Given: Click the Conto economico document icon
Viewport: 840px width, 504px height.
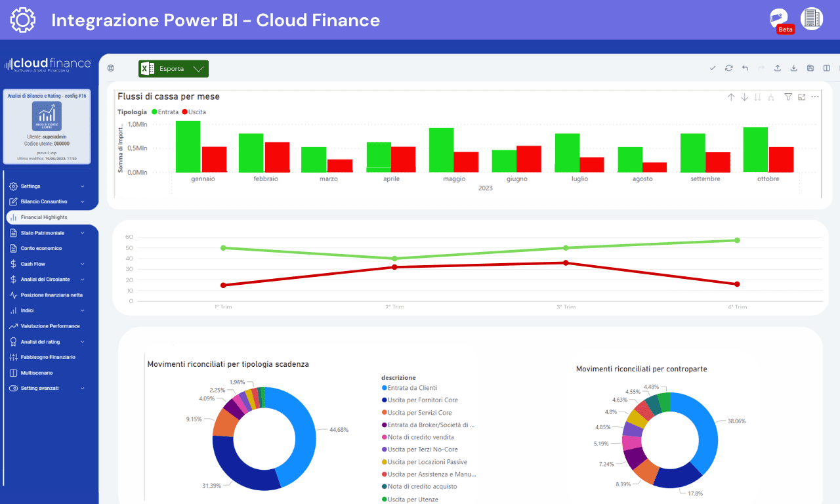Looking at the screenshot, I should pyautogui.click(x=13, y=248).
